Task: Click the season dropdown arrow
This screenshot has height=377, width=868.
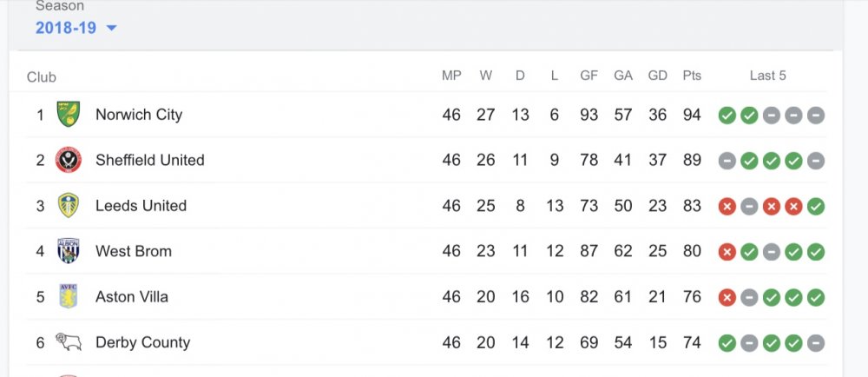Action: click(111, 28)
